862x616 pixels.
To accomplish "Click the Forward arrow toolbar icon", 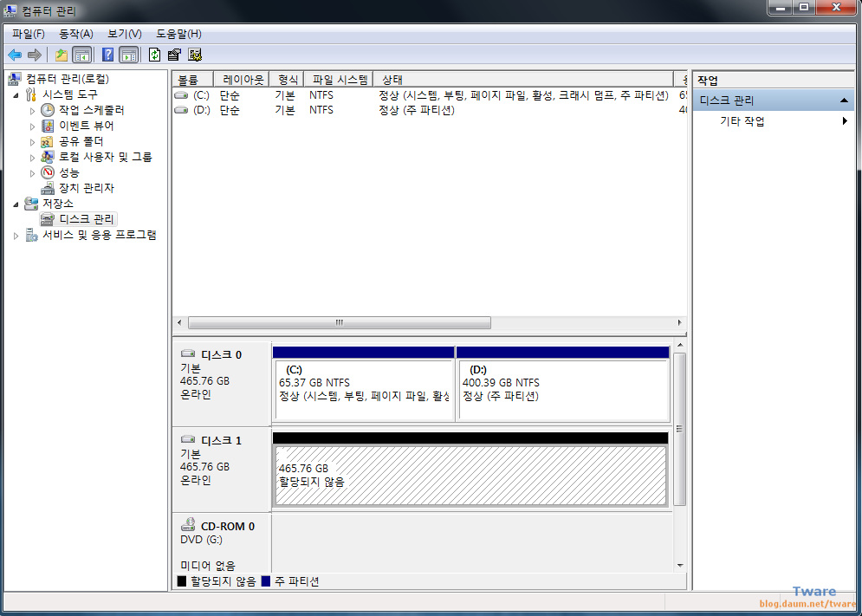I will pos(35,55).
